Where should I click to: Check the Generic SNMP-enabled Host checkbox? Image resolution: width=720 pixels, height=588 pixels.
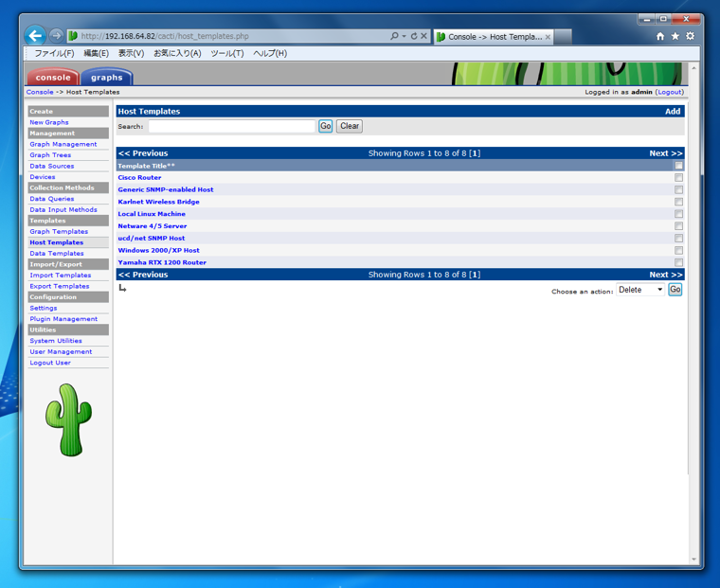(678, 189)
